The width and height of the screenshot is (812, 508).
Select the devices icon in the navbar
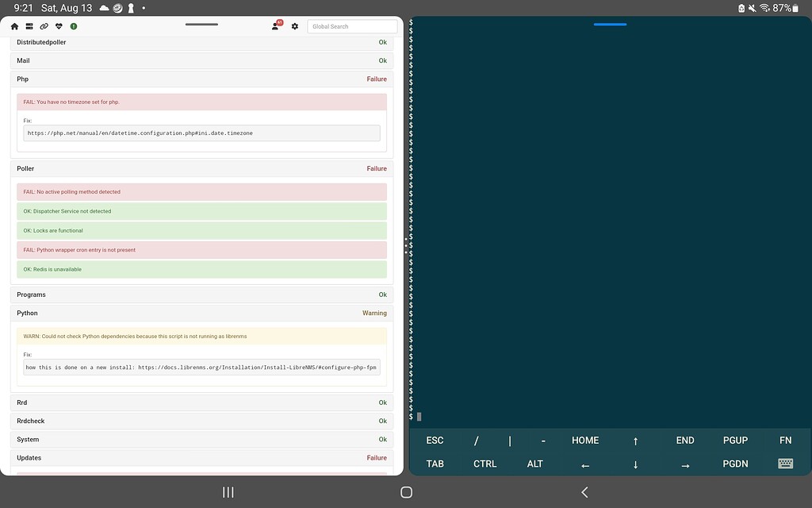29,26
